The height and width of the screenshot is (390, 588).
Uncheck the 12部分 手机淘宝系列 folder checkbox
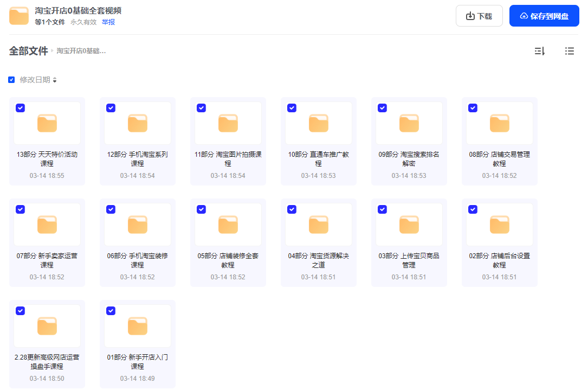111,108
